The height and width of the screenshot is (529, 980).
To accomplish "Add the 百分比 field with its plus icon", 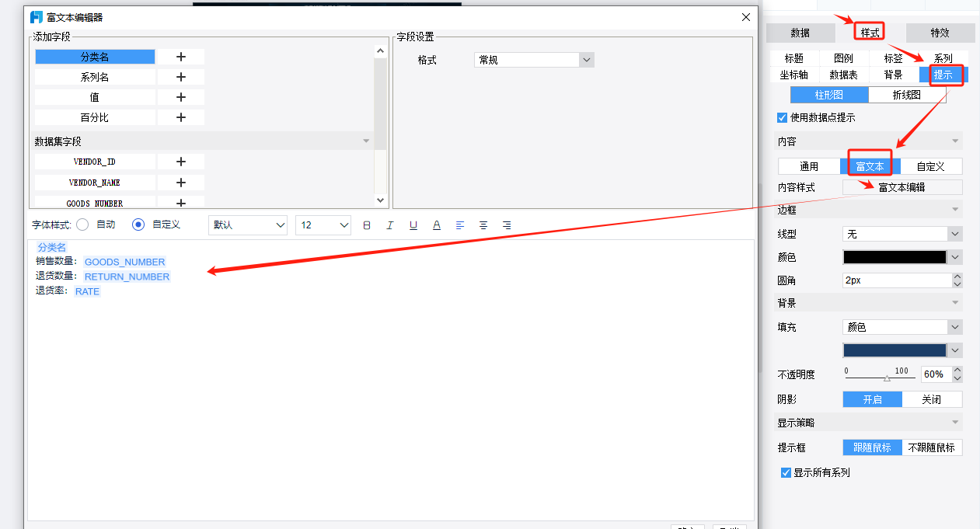I will point(181,117).
